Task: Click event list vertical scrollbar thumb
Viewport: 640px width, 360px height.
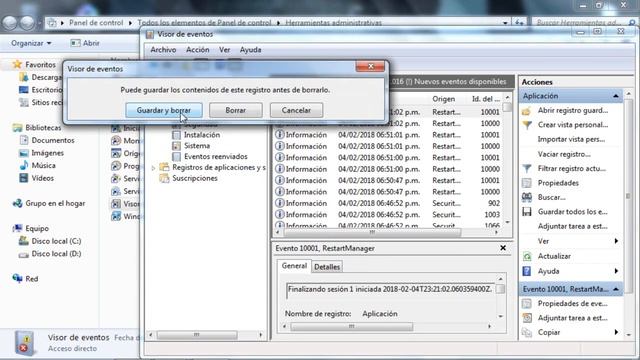Action: pyautogui.click(x=507, y=107)
